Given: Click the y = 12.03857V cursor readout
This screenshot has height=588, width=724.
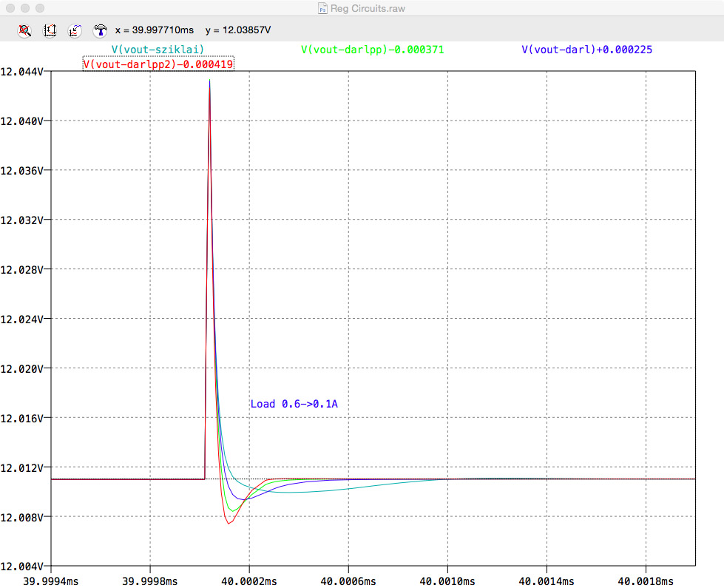Looking at the screenshot, I should (x=238, y=30).
